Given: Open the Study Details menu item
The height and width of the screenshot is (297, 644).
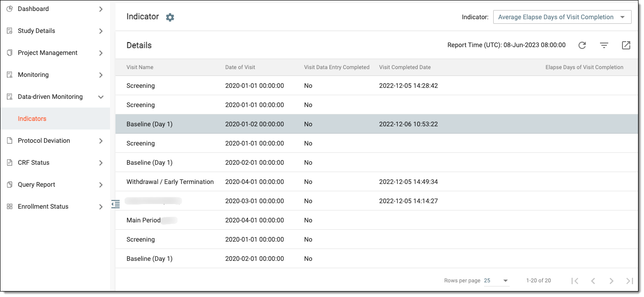Looking at the screenshot, I should click(55, 31).
